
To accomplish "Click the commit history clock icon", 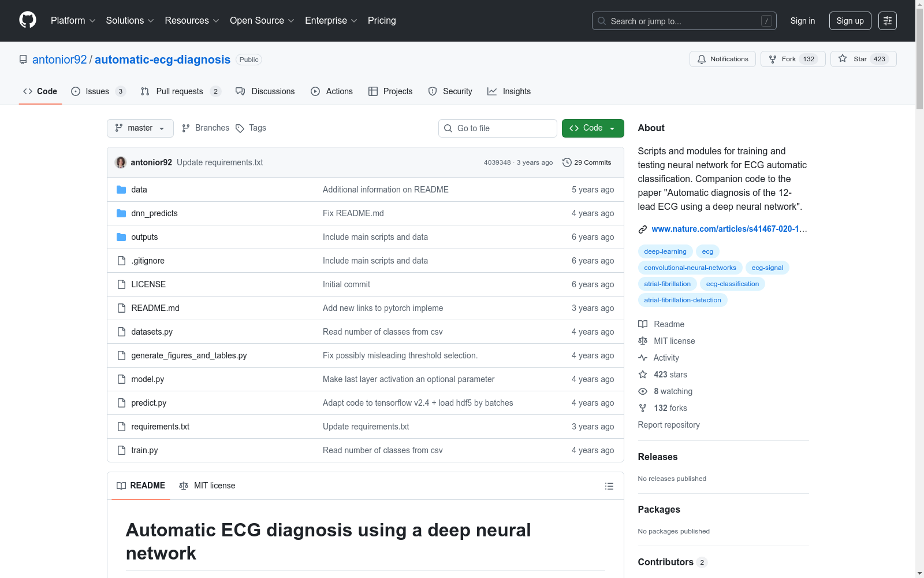I will click(567, 162).
